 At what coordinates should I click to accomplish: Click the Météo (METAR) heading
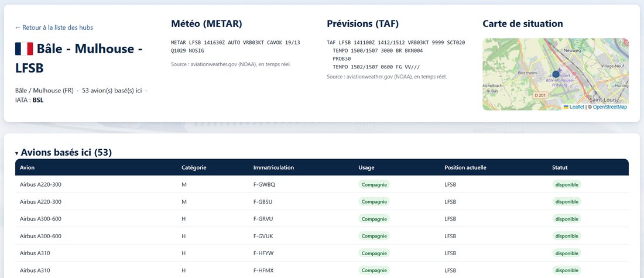click(207, 24)
